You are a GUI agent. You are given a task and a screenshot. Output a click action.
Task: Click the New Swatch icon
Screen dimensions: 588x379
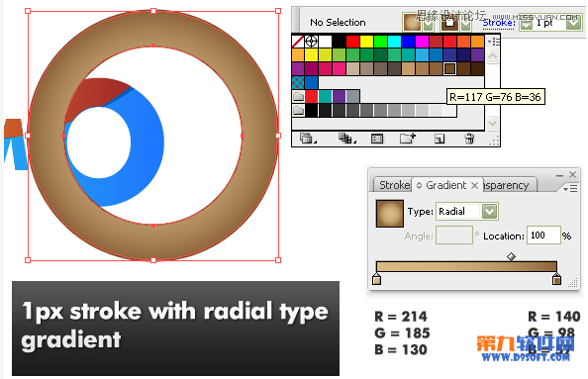click(440, 140)
